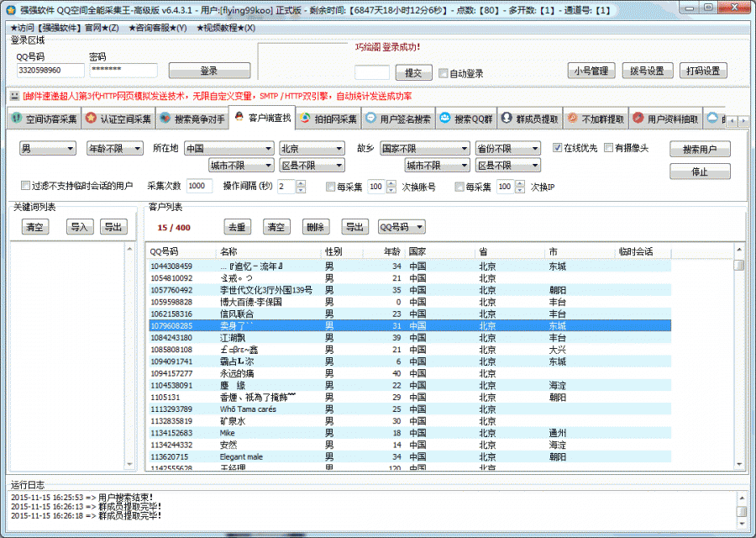Click the 临时会话 column header
Viewport: 756px width, 538px height.
643,251
